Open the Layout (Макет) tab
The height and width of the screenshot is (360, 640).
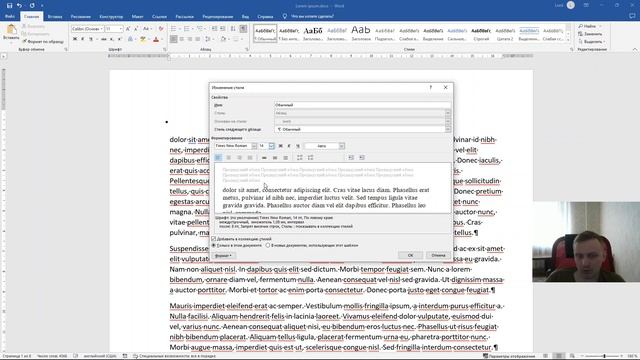pos(138,17)
